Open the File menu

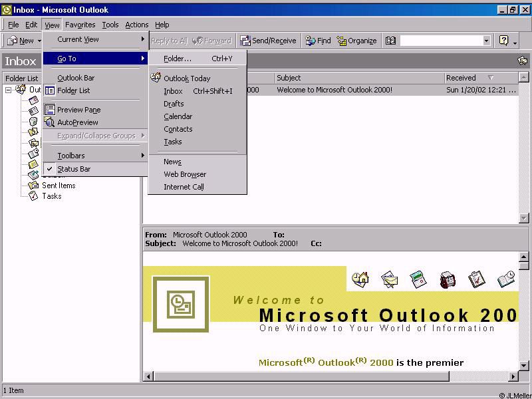(x=13, y=25)
